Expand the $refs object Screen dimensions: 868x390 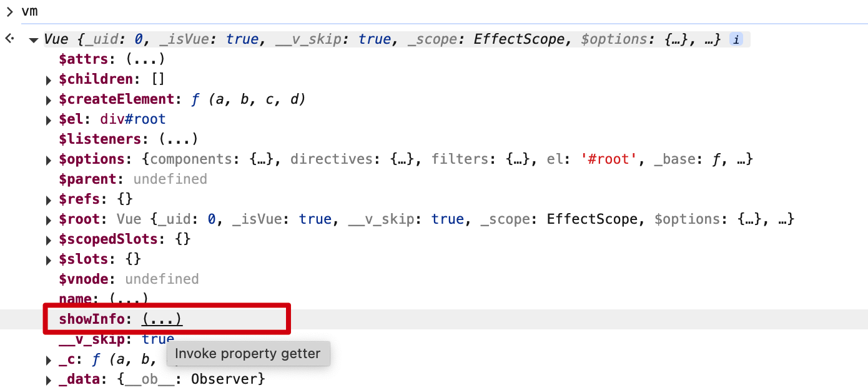coord(49,200)
